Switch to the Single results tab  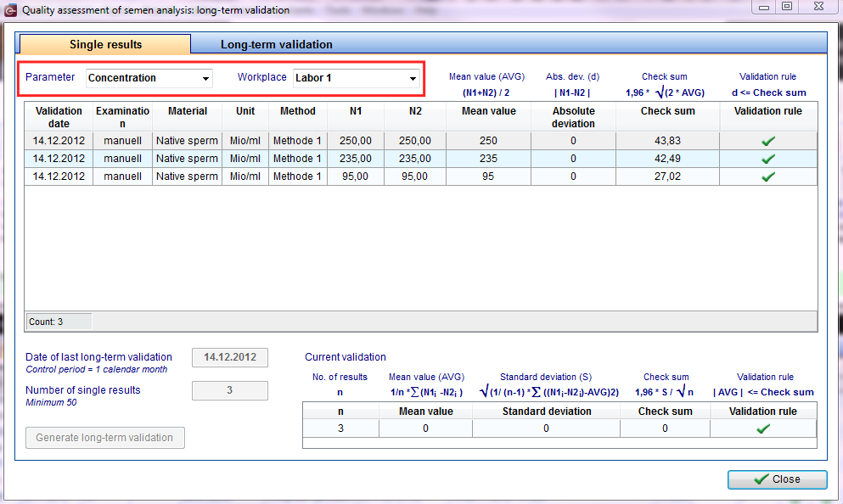click(x=105, y=45)
